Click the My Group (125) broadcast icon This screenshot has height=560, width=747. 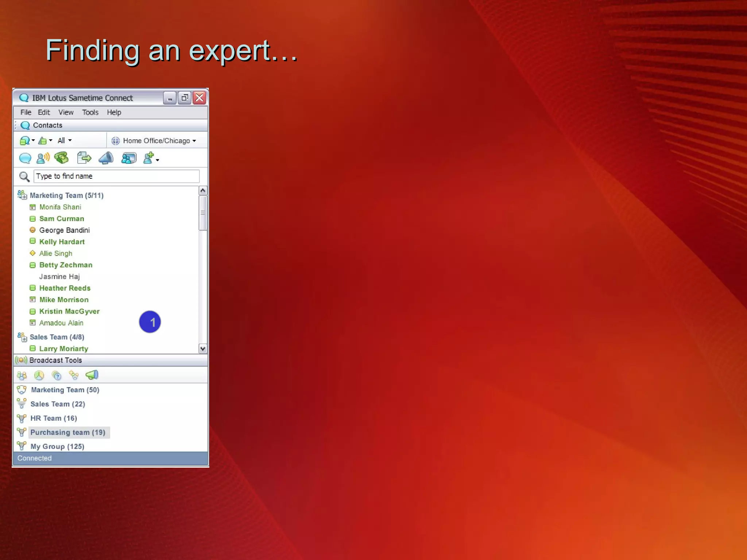pyautogui.click(x=22, y=446)
